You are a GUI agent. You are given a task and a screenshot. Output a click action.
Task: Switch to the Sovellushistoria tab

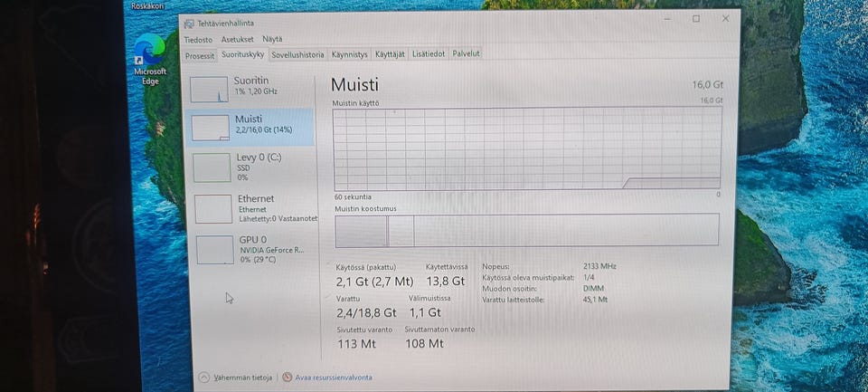tap(297, 54)
